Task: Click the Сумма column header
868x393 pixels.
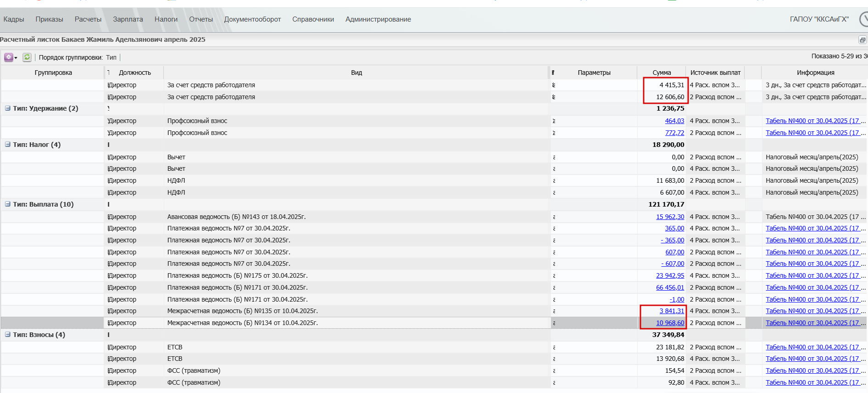Action: point(662,73)
